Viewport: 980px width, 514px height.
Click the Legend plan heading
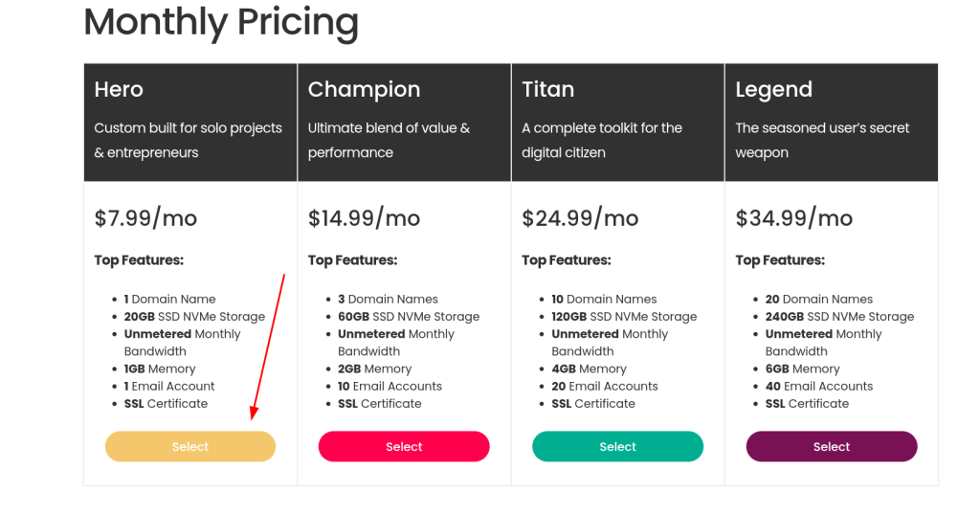[773, 89]
